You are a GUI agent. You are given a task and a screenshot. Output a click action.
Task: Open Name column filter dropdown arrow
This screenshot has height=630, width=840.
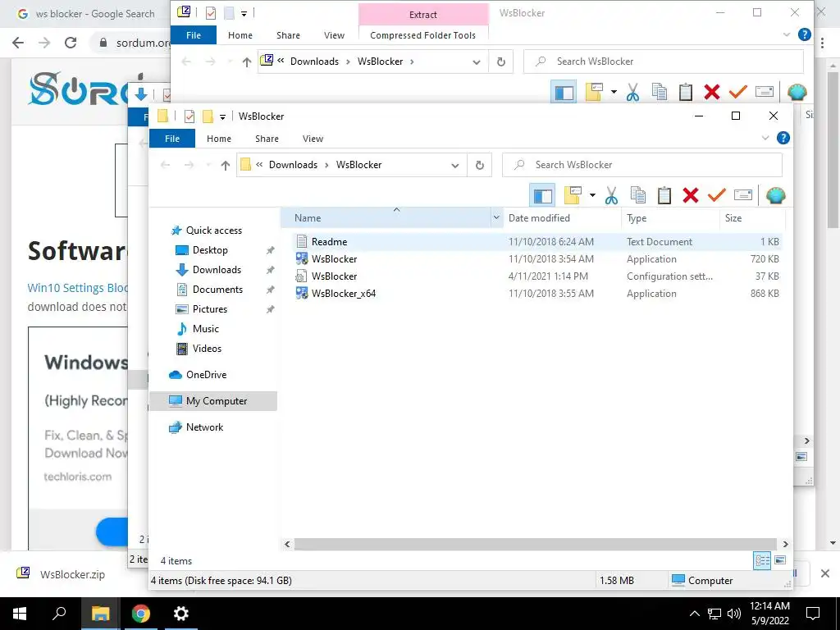click(x=496, y=217)
